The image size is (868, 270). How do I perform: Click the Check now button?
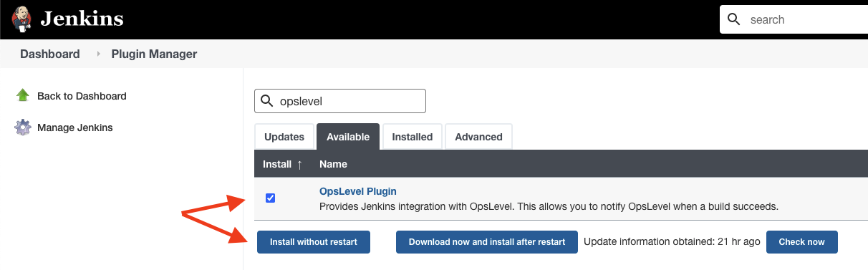802,242
